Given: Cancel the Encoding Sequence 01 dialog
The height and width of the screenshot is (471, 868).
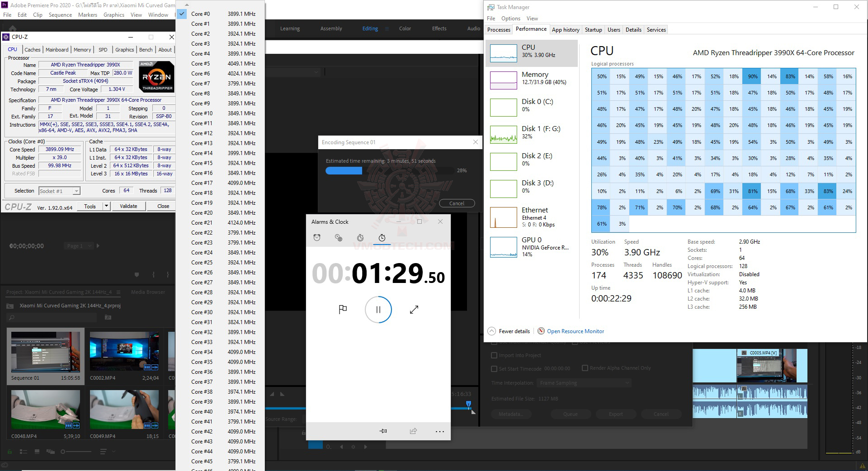Looking at the screenshot, I should (x=457, y=203).
